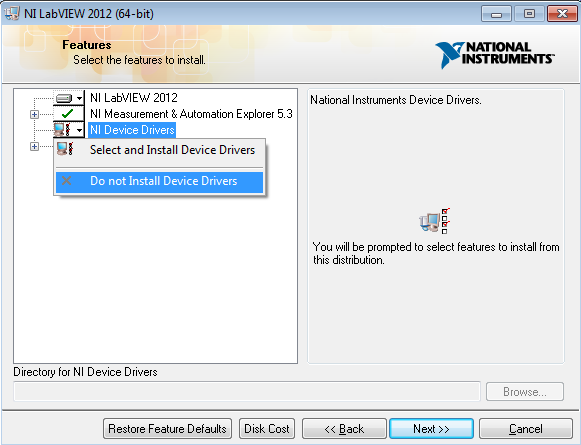Go back with << Back button
Viewport: 581px width, 445px height.
[344, 429]
